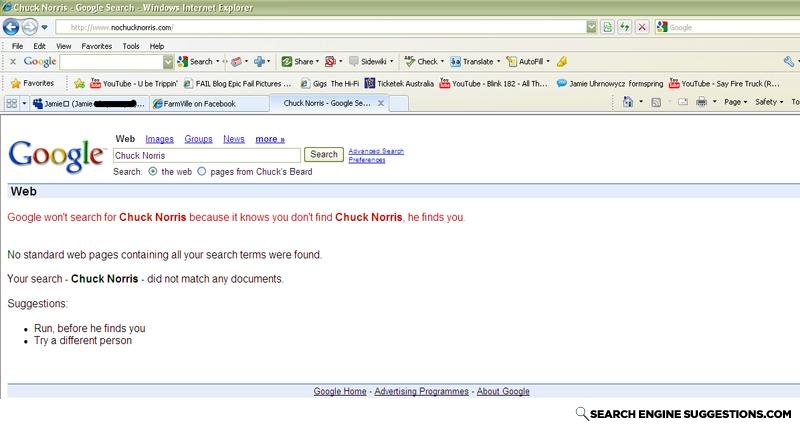Open the View menu
The height and width of the screenshot is (425, 800).
(x=63, y=46)
